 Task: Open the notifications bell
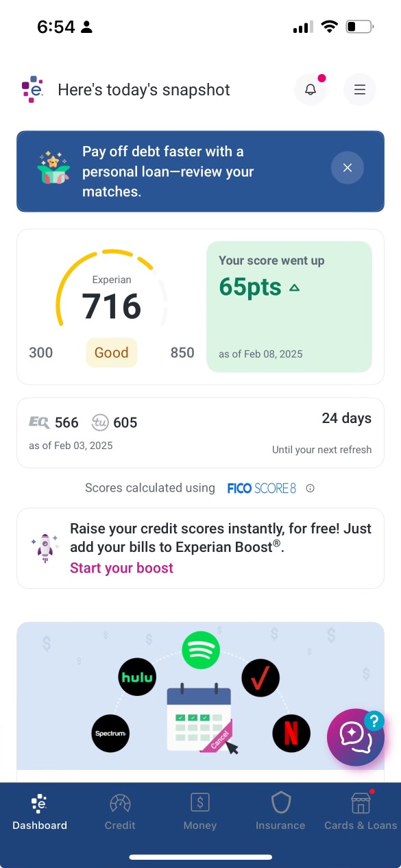311,90
